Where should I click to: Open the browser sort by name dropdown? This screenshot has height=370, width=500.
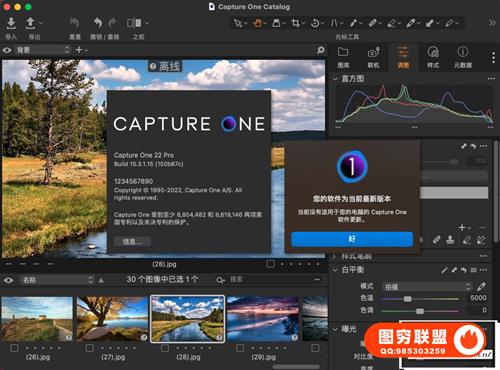click(57, 280)
